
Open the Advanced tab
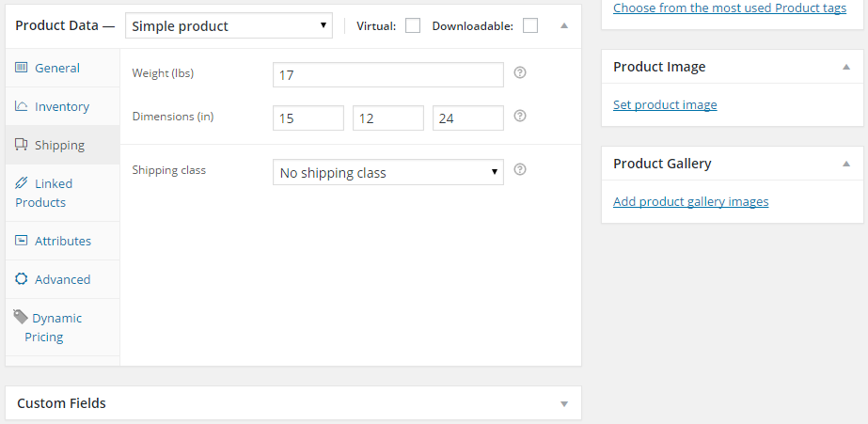pos(63,279)
